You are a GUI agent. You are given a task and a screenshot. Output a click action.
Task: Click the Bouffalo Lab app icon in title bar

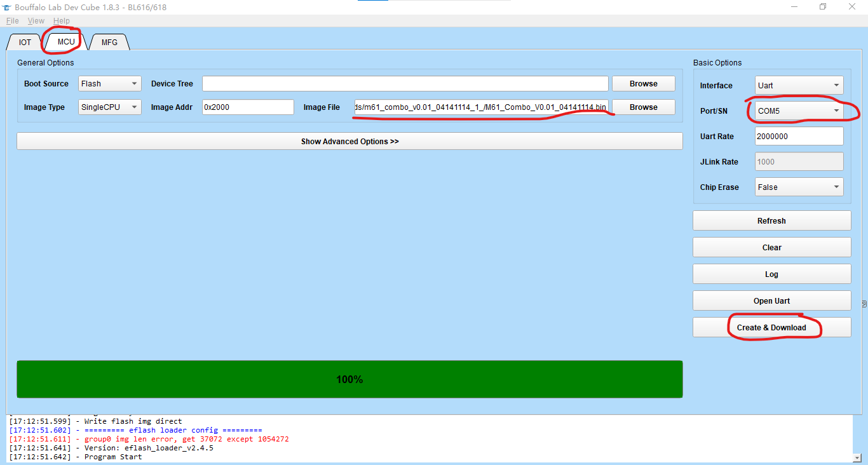coord(7,6)
